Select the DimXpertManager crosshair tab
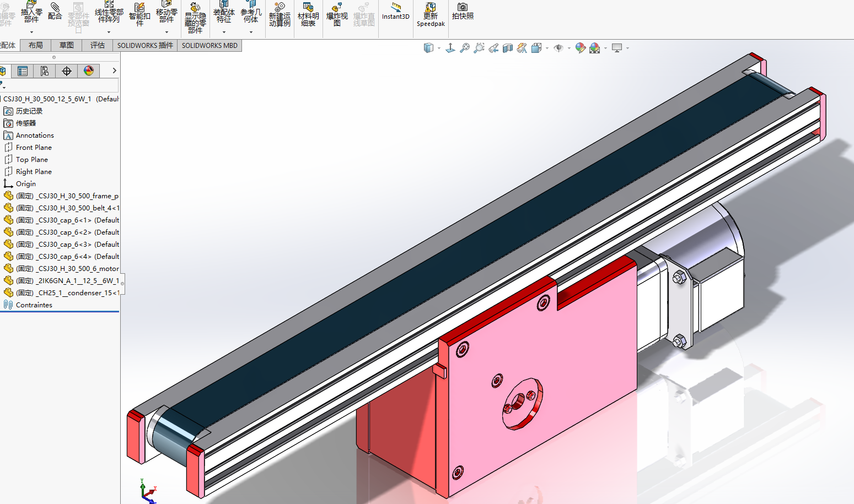854x504 pixels. (67, 71)
